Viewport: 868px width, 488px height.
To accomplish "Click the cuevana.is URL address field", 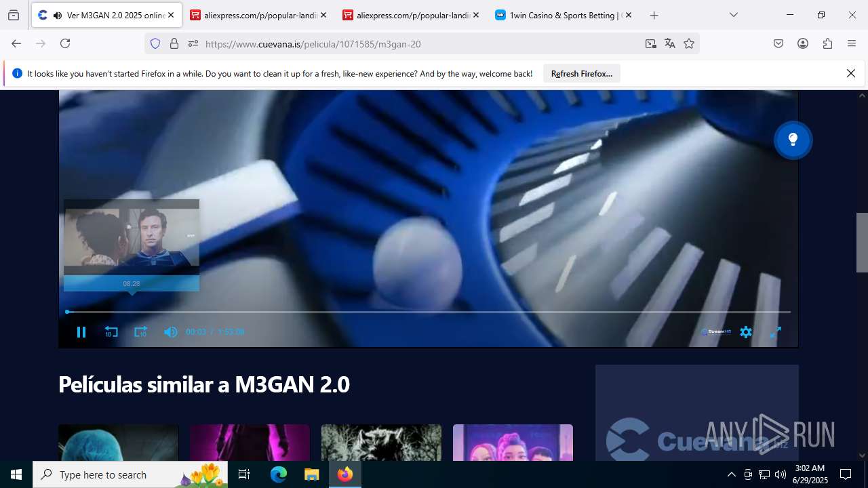I will tap(420, 43).
